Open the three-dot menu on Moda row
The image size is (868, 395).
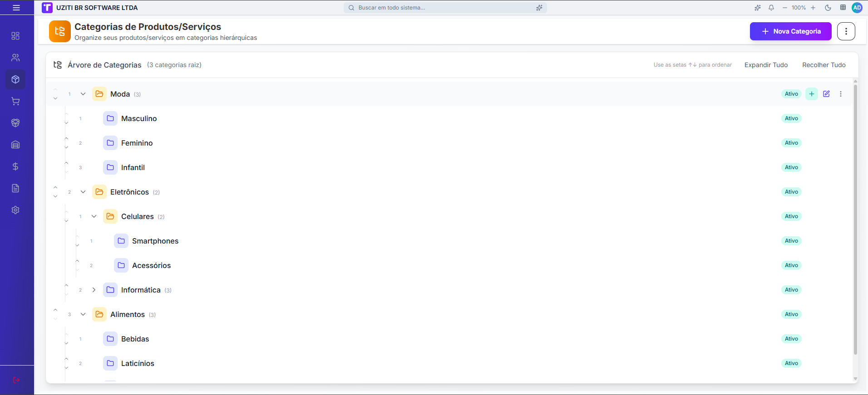[841, 94]
